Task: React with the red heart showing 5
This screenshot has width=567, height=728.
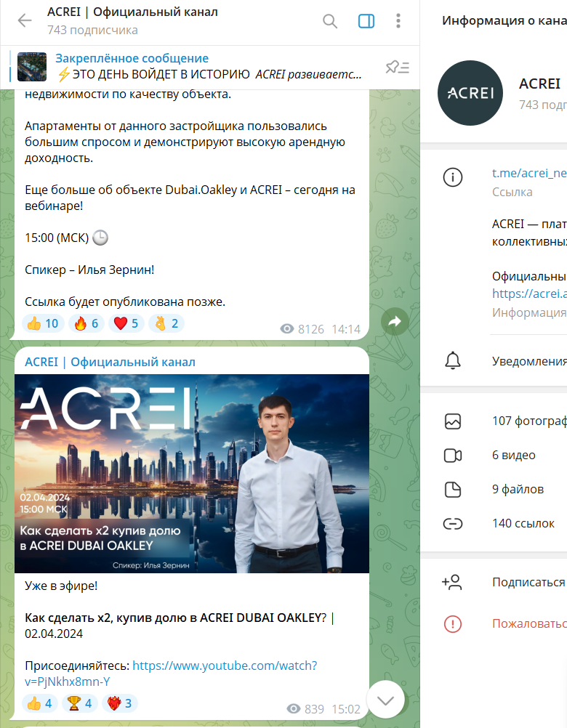Action: click(126, 323)
